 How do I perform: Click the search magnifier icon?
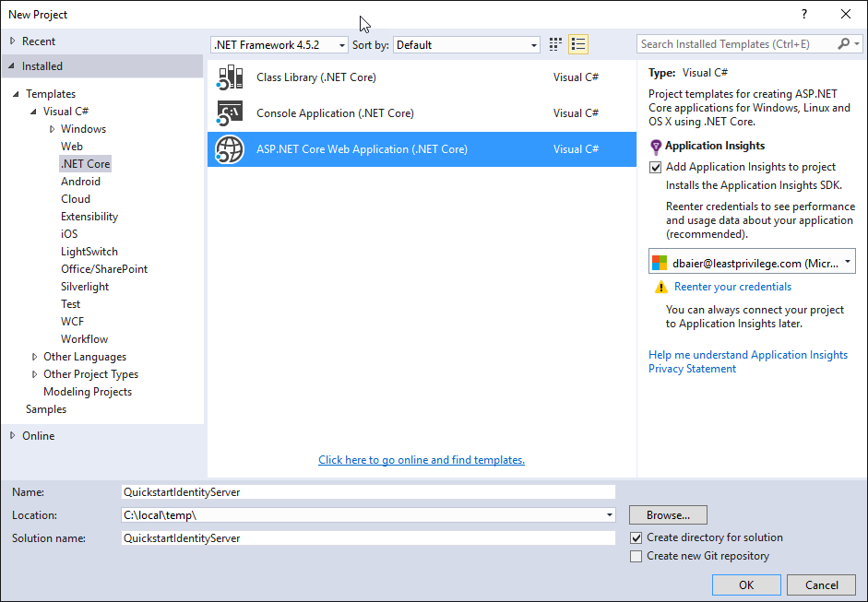[843, 43]
